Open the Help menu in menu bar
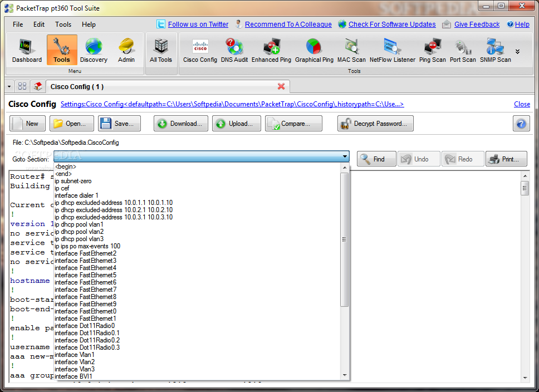Viewport: 539px width, 392px height. [89, 24]
